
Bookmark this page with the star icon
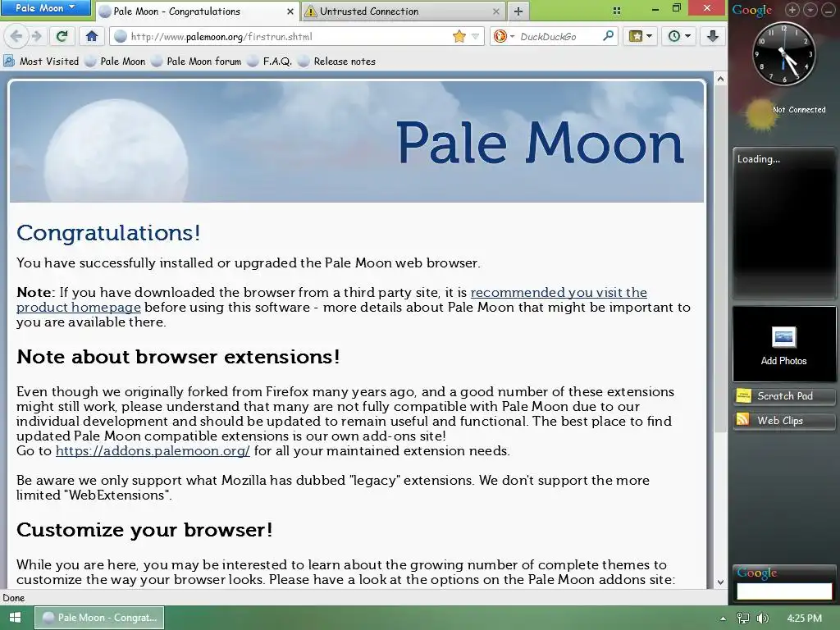[459, 36]
